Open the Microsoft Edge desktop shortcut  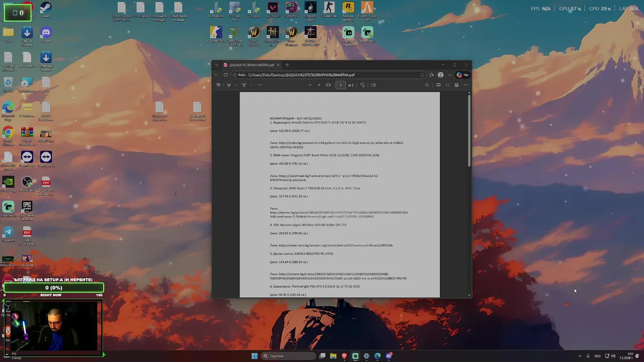pyautogui.click(x=8, y=111)
